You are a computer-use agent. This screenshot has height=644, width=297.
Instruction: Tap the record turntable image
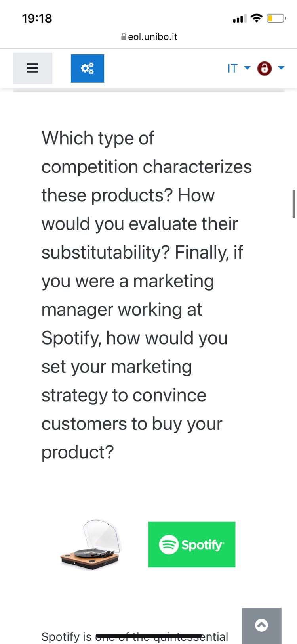pyautogui.click(x=90, y=544)
